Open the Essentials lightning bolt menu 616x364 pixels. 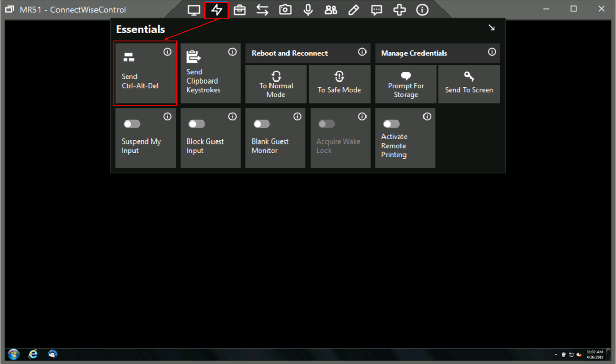[x=217, y=10]
